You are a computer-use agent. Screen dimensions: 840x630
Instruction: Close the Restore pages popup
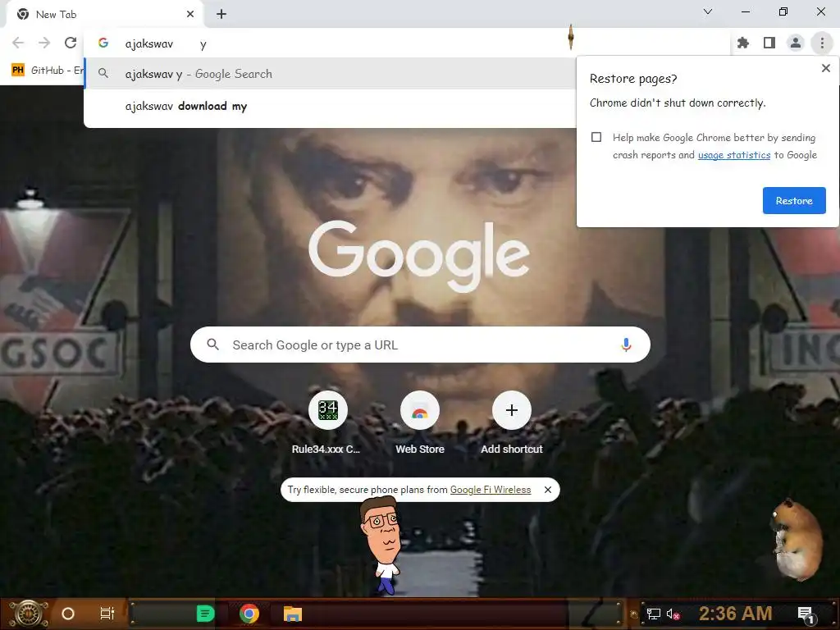coord(825,68)
